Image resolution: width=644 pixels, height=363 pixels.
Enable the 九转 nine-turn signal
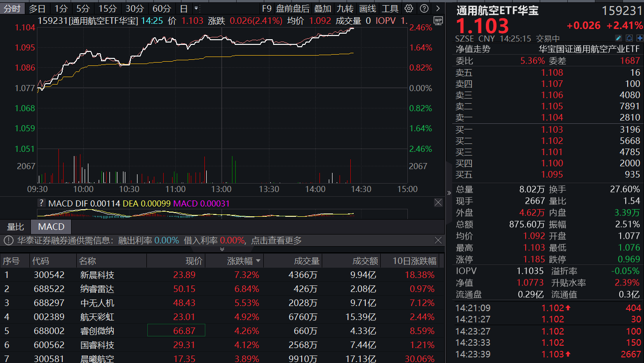click(345, 8)
